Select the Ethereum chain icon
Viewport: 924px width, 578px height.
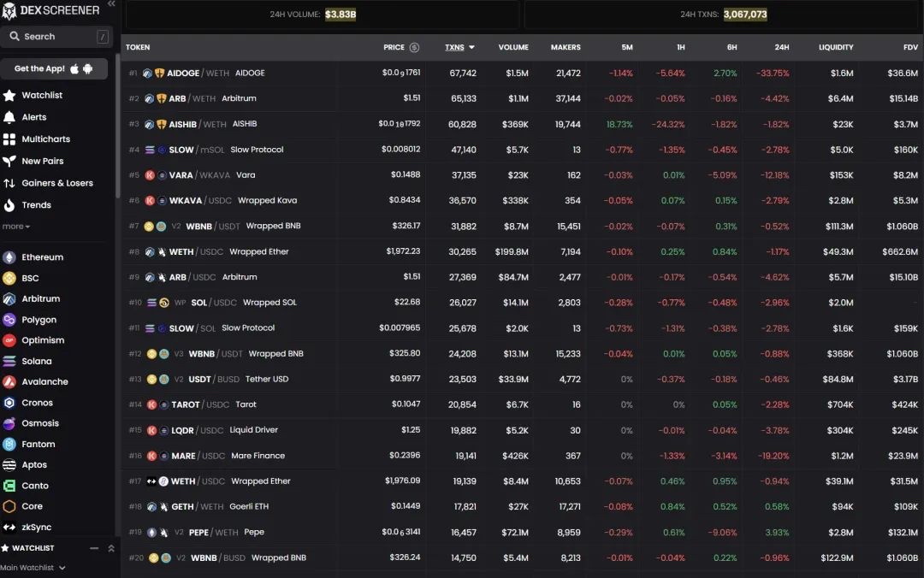tap(9, 257)
